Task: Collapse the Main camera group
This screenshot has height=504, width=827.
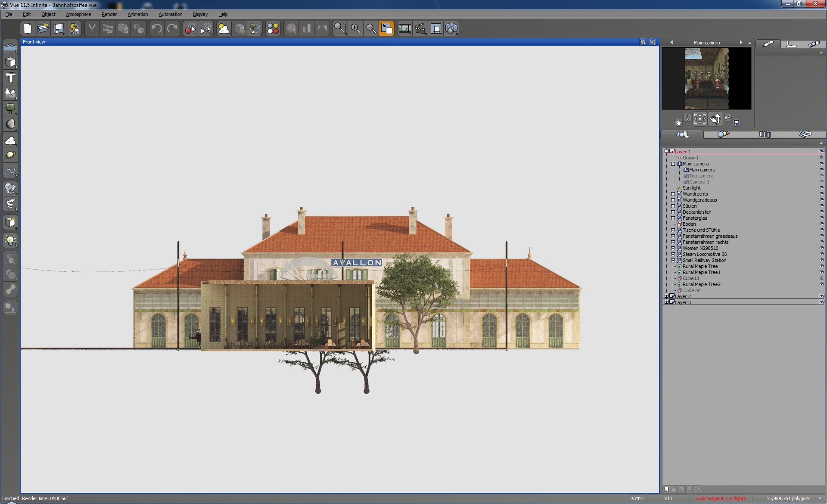Action: (673, 164)
